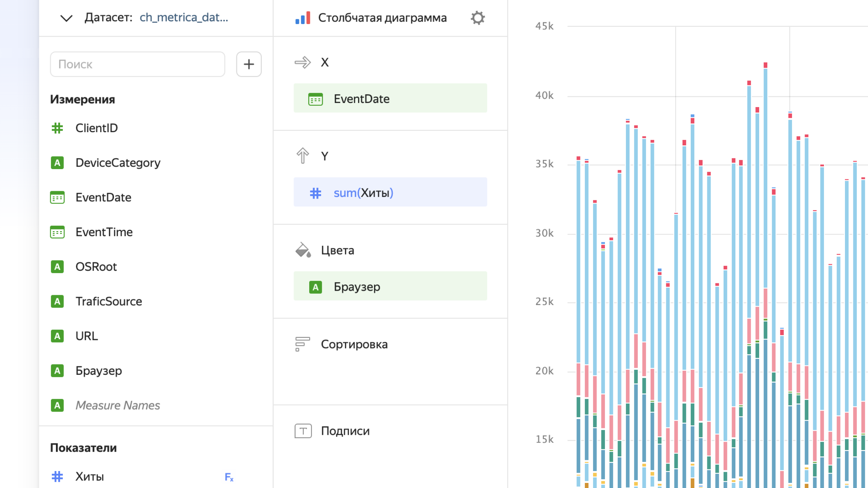Click the Показатели heading

(83, 448)
